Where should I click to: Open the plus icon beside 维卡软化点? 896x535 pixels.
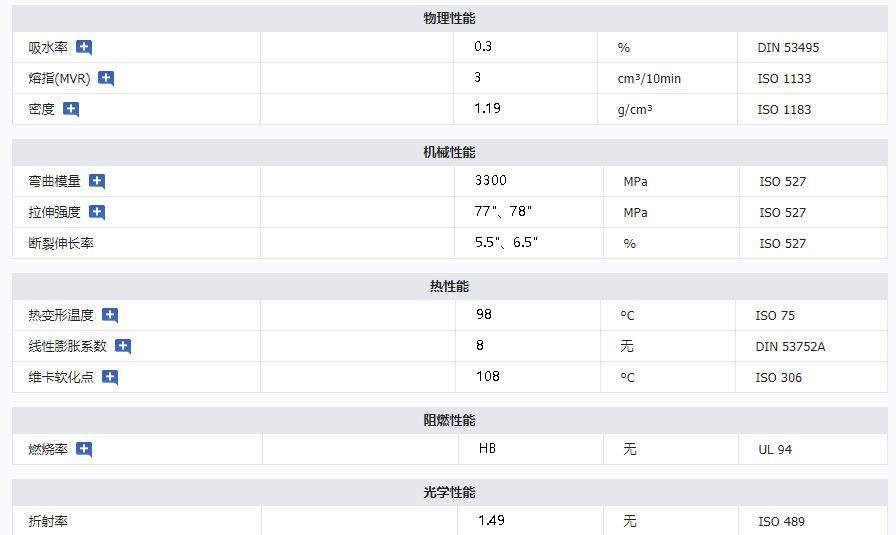pyautogui.click(x=110, y=377)
